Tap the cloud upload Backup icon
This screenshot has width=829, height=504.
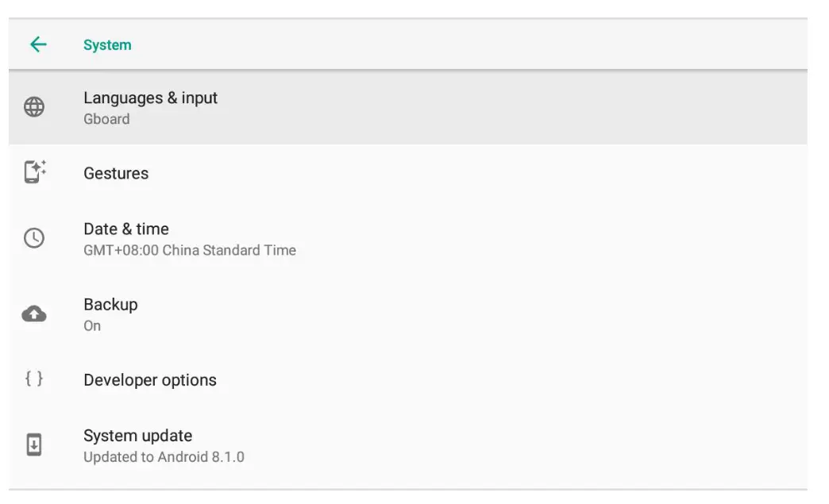tap(34, 314)
